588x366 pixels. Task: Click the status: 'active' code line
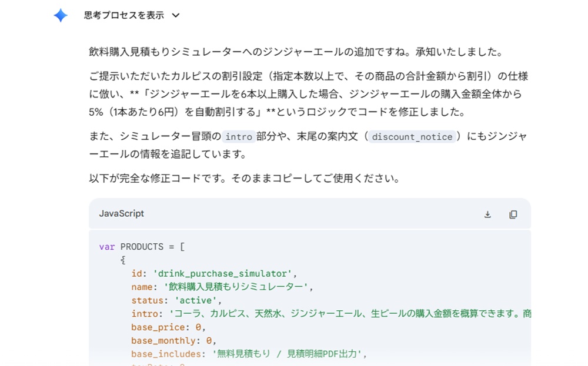175,300
